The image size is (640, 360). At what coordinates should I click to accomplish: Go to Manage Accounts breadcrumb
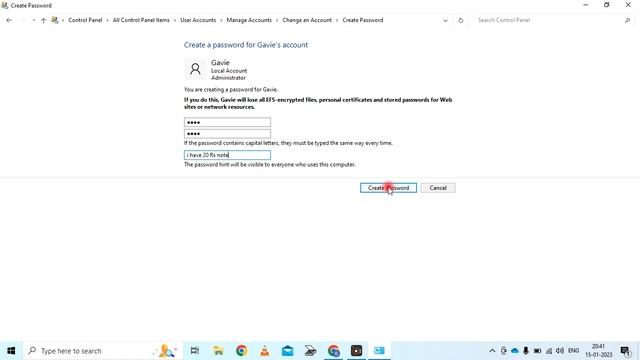249,20
